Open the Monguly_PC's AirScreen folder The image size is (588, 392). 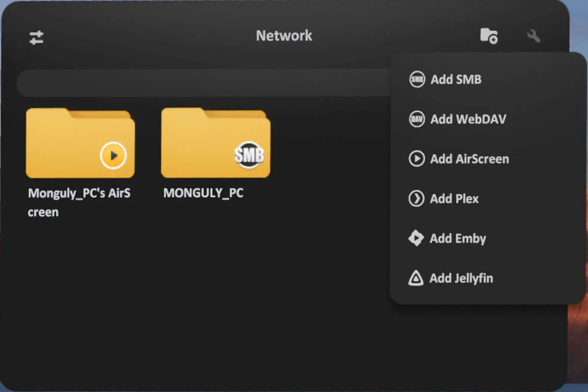[x=80, y=144]
